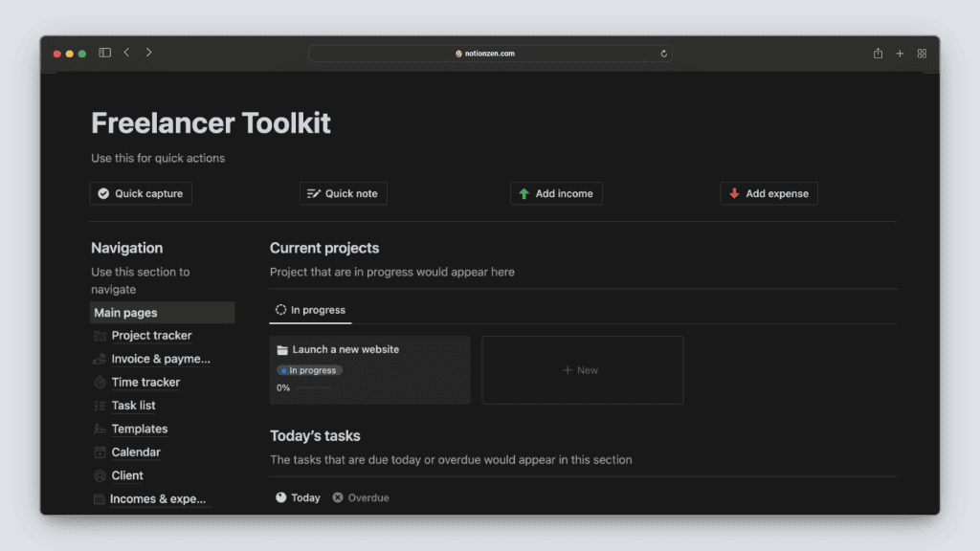Click the Client person icon
Screen dimensions: 980x551
[100, 475]
